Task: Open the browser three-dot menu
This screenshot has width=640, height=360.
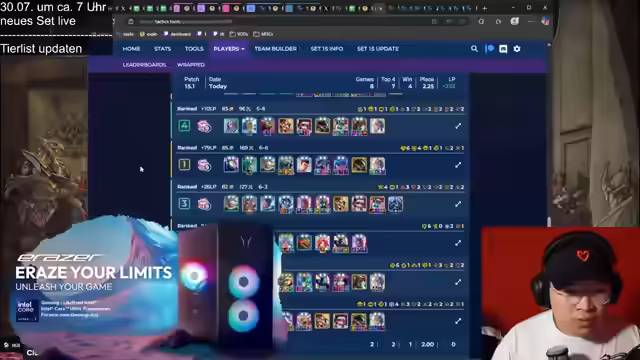Action: [531, 21]
